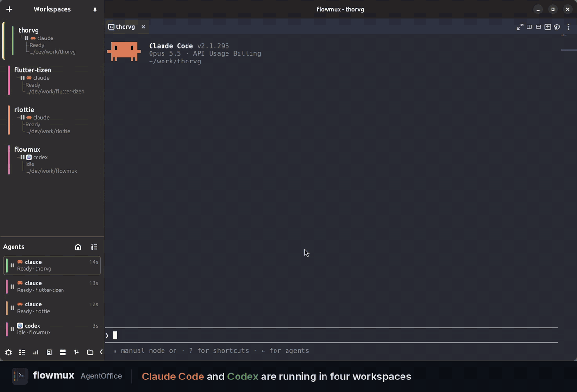Open the numbered list view in Agents header
The width and height of the screenshot is (577, 392).
pyautogui.click(x=94, y=247)
